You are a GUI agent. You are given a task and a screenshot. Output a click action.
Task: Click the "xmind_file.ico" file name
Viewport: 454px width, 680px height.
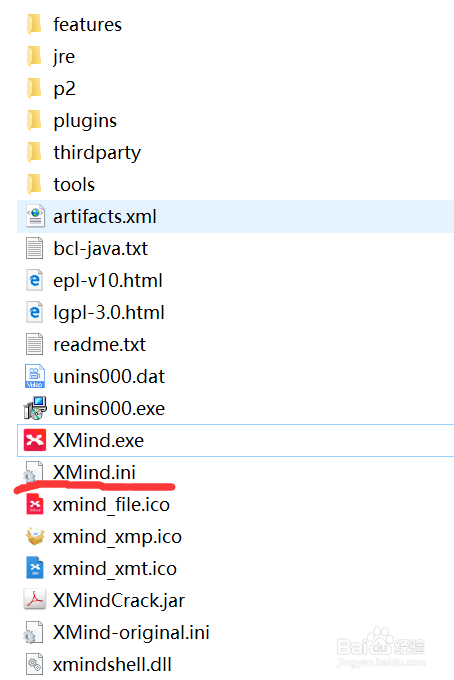pos(111,505)
